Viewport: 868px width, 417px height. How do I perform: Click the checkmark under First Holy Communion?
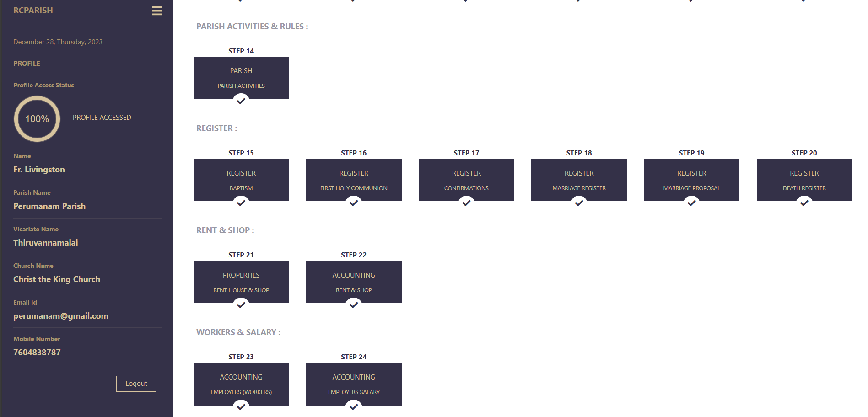[x=354, y=203]
